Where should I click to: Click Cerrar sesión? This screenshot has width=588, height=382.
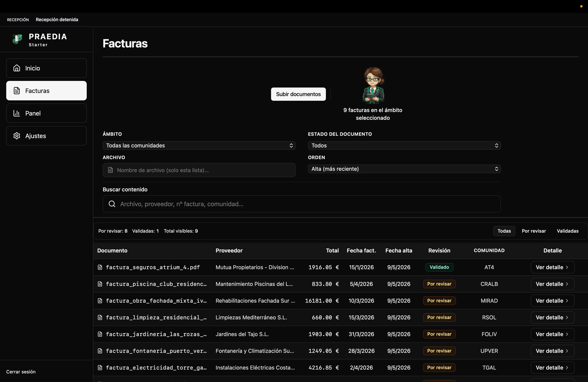pos(21,372)
